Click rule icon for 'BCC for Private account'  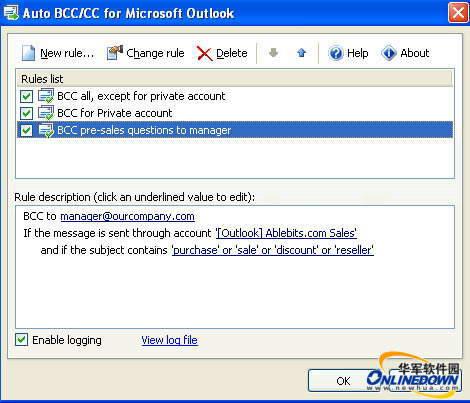46,113
